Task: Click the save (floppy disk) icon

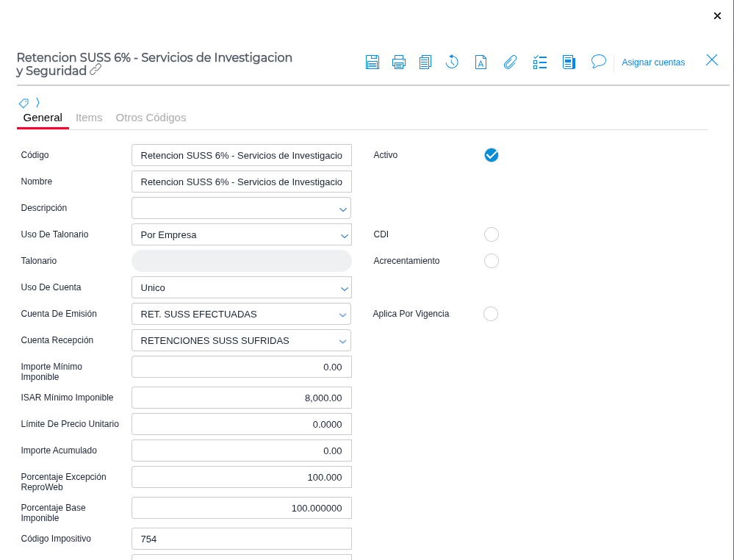Action: pos(373,62)
